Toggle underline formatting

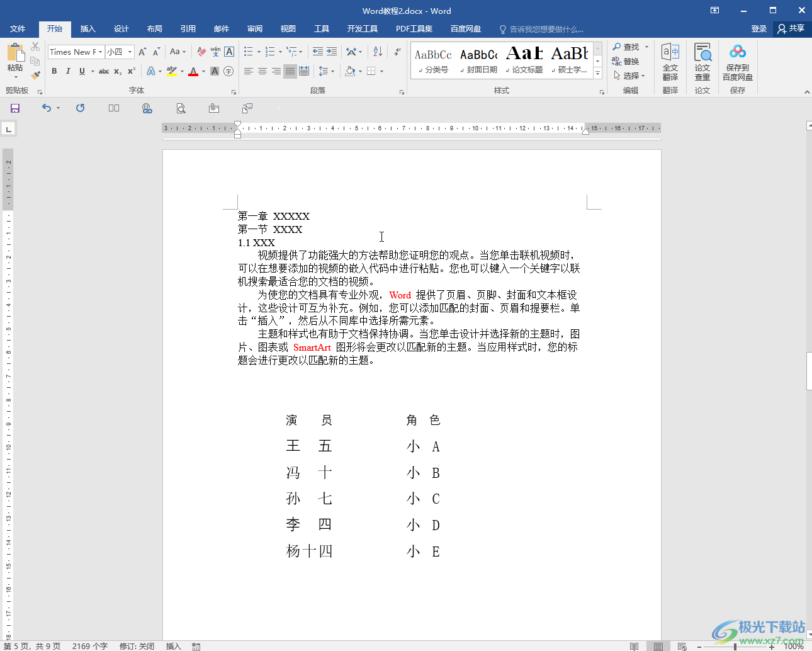pos(82,71)
